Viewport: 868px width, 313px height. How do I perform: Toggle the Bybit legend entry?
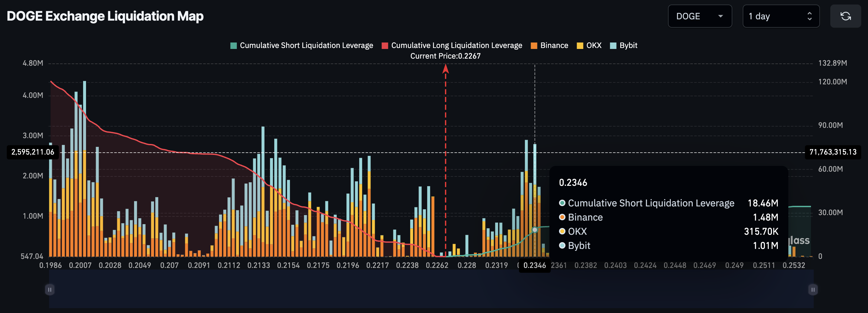(628, 45)
